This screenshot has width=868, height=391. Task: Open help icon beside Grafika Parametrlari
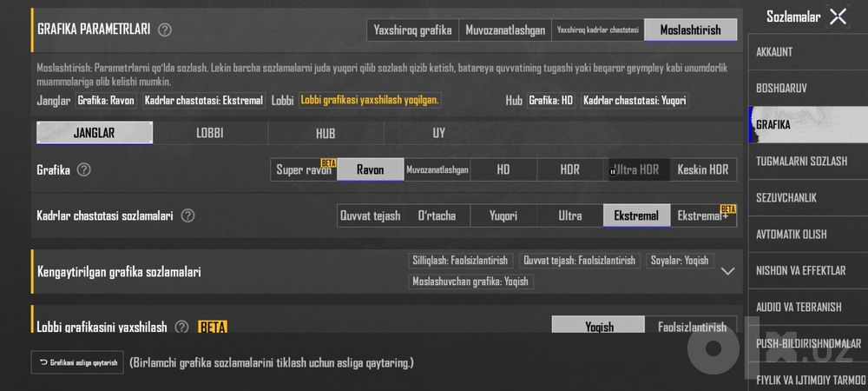(164, 30)
